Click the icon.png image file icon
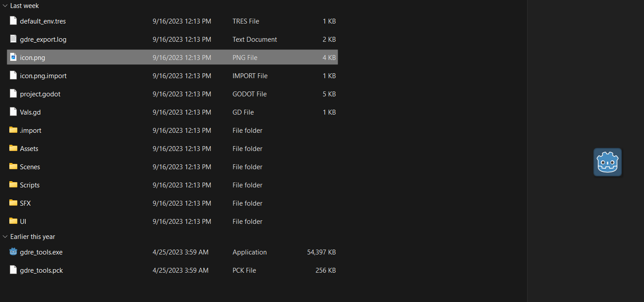Screen dimensions: 644x302 coord(13,57)
